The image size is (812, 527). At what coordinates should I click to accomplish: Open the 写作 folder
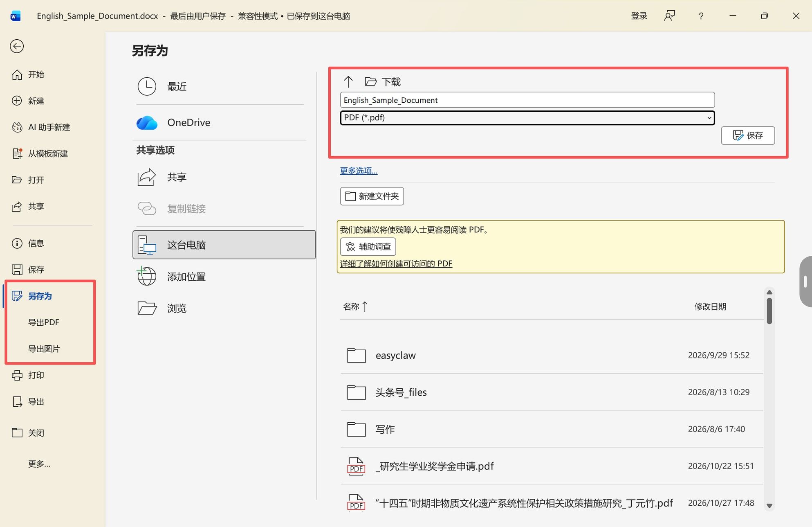click(x=552, y=429)
